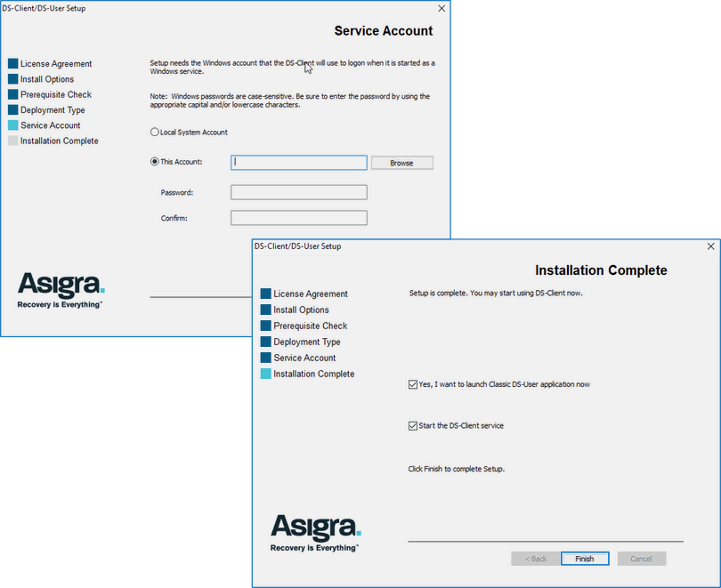Image resolution: width=721 pixels, height=588 pixels.
Task: Click the Finish button
Action: (x=585, y=559)
